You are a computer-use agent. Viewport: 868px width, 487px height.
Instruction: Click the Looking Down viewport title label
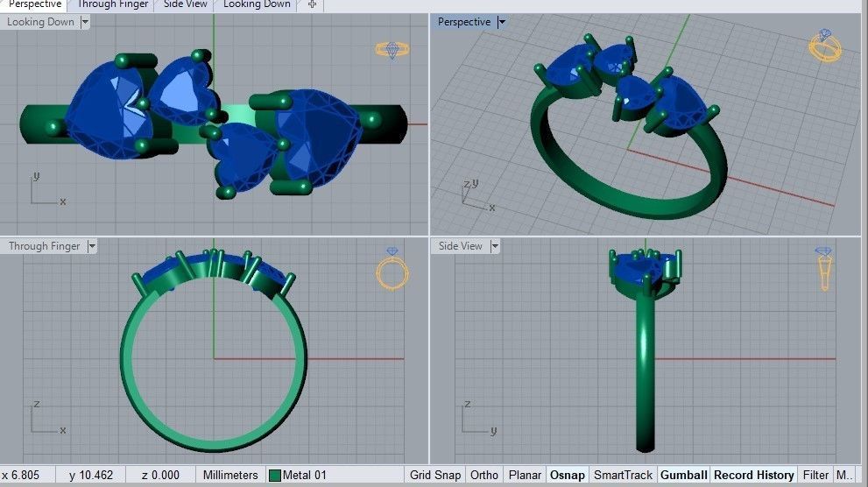[x=40, y=22]
